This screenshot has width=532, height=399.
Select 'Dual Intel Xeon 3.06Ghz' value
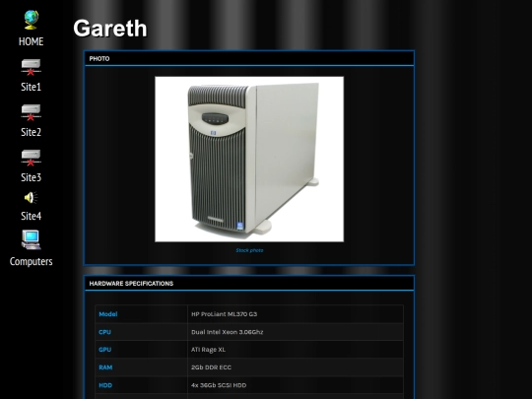pyautogui.click(x=227, y=332)
